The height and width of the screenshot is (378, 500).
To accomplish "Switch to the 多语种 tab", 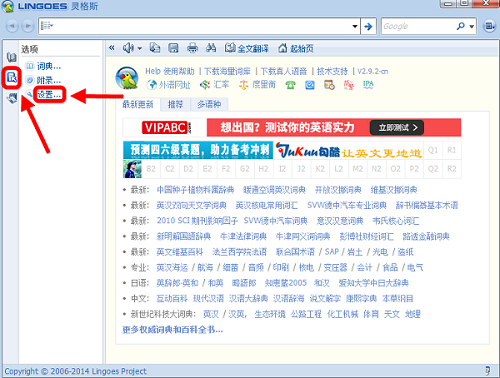I will click(209, 105).
